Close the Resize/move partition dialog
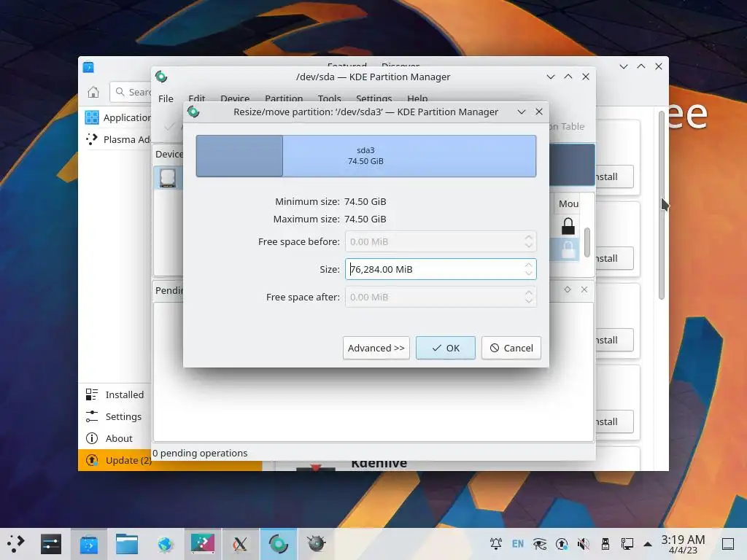This screenshot has height=560, width=747. [539, 112]
